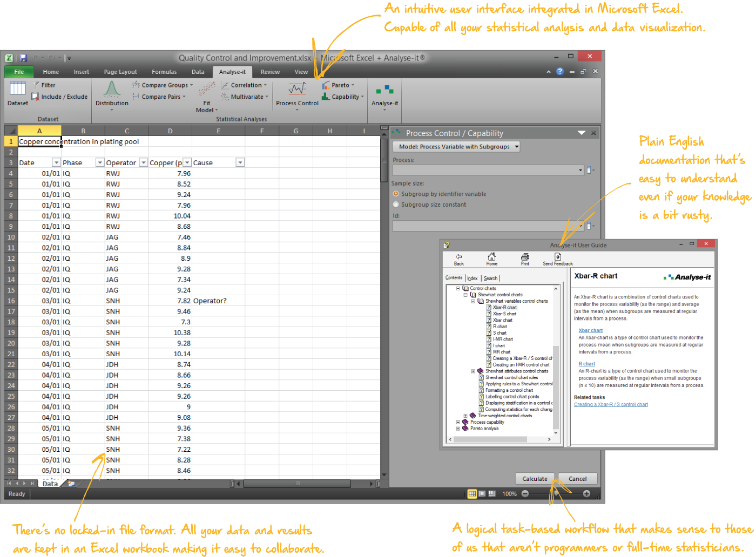The width and height of the screenshot is (756, 557).
Task: Open the Analyse-it ribbon menu button
Action: click(384, 96)
